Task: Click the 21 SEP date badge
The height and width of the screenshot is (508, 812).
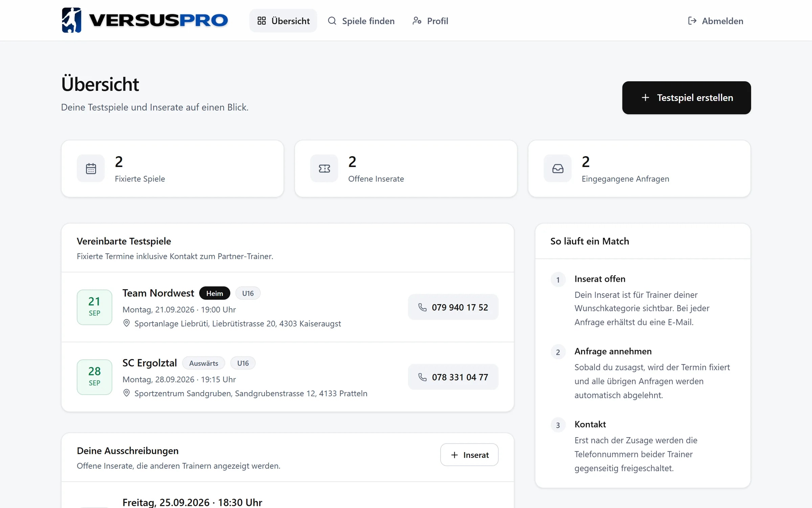Action: coord(94,307)
